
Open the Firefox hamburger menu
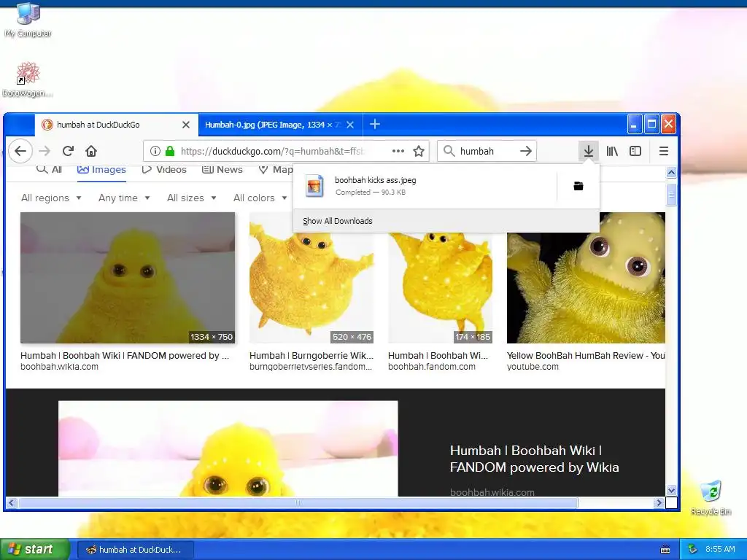(x=664, y=151)
